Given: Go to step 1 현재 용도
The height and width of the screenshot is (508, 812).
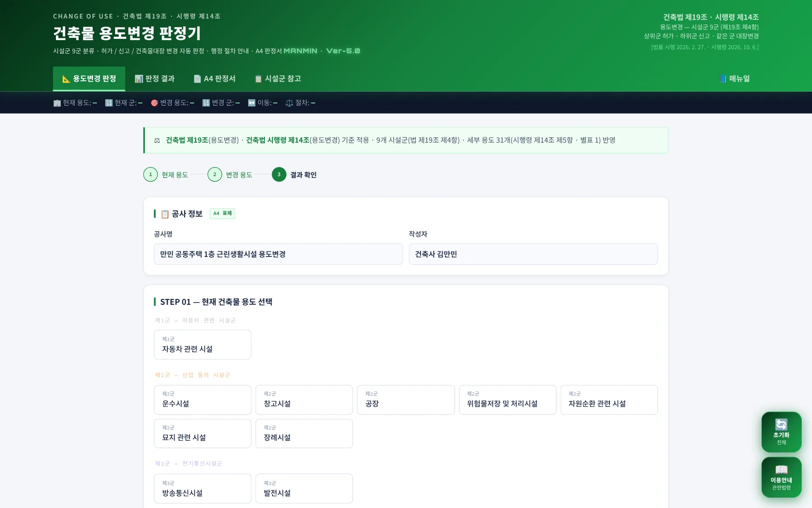Looking at the screenshot, I should [x=166, y=175].
